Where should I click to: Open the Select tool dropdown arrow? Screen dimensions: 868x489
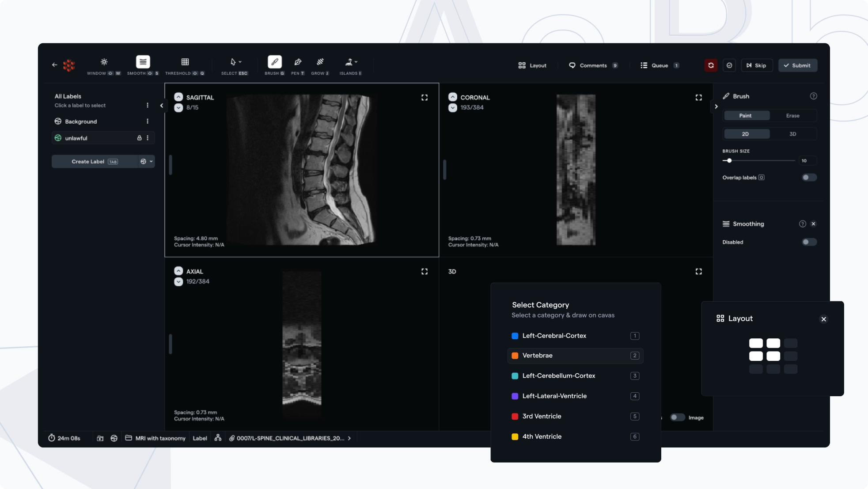pos(240,62)
